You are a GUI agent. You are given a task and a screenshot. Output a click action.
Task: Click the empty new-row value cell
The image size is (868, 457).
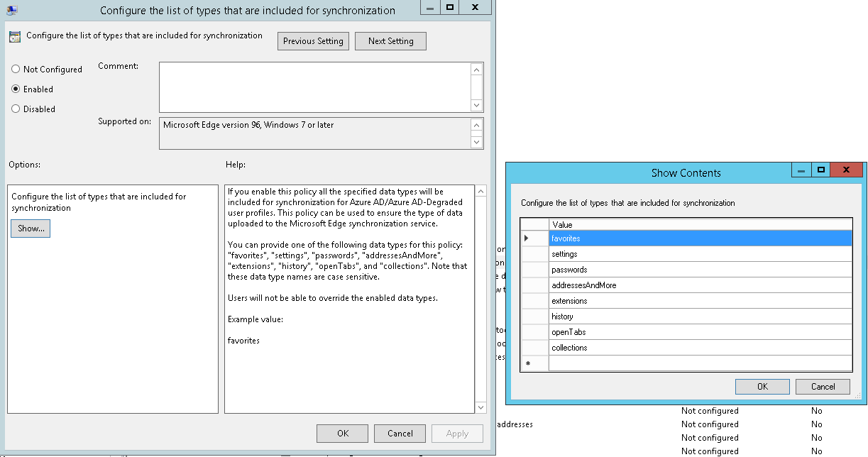(x=701, y=363)
